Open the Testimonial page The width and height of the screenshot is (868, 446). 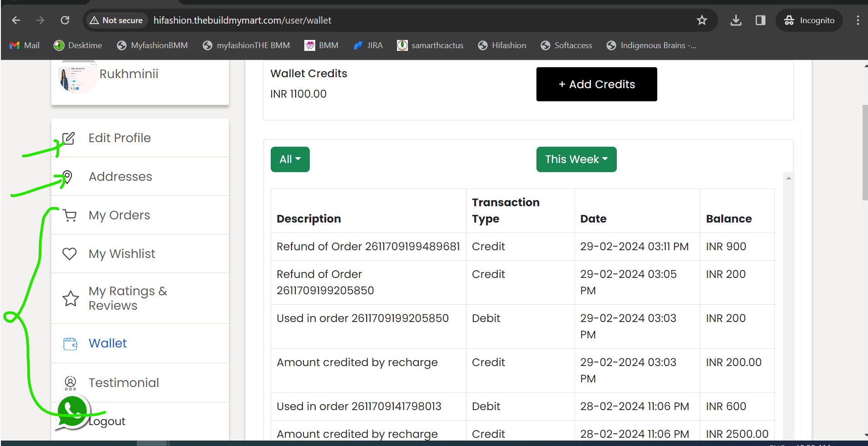coord(140,383)
